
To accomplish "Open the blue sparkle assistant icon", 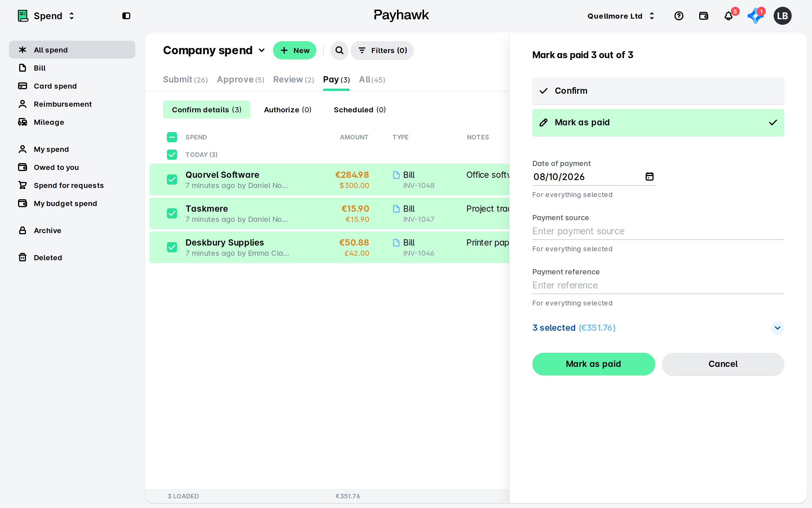I will pyautogui.click(x=755, y=16).
